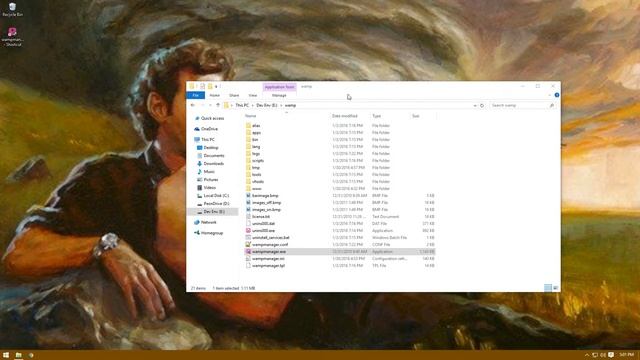The height and width of the screenshot is (360, 640).
Task: Open the Manage tab under Application Tools
Action: coord(279,95)
